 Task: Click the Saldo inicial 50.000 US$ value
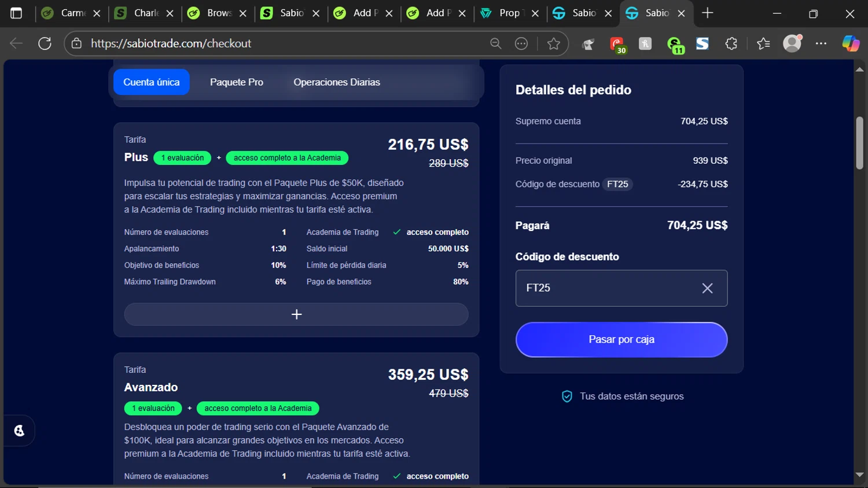pos(448,249)
